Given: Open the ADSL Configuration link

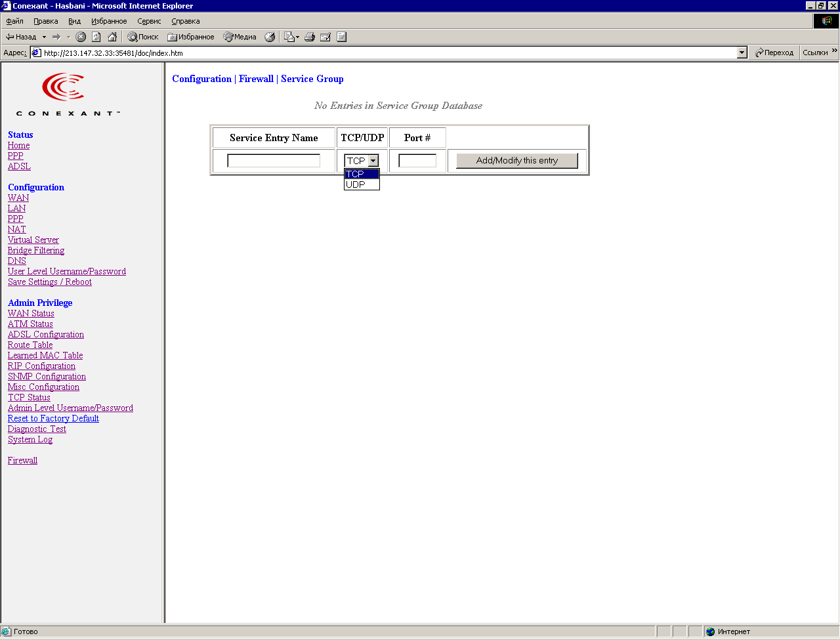Looking at the screenshot, I should (46, 334).
